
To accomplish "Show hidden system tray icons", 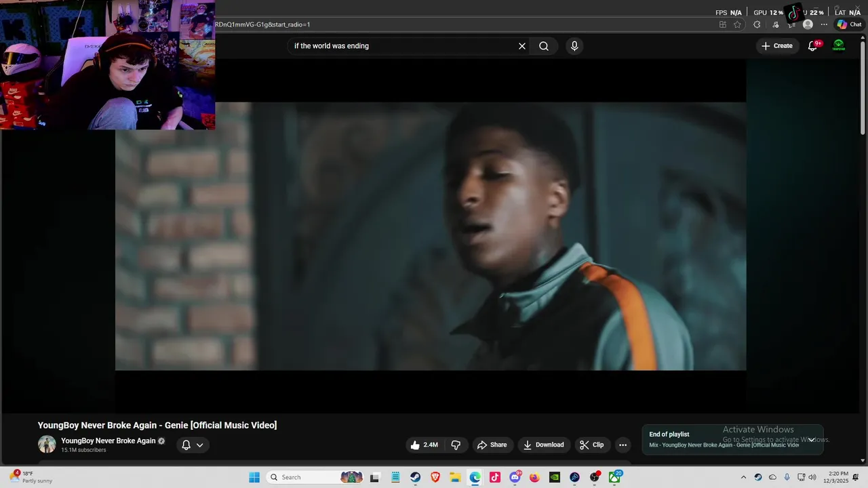I will point(743,477).
